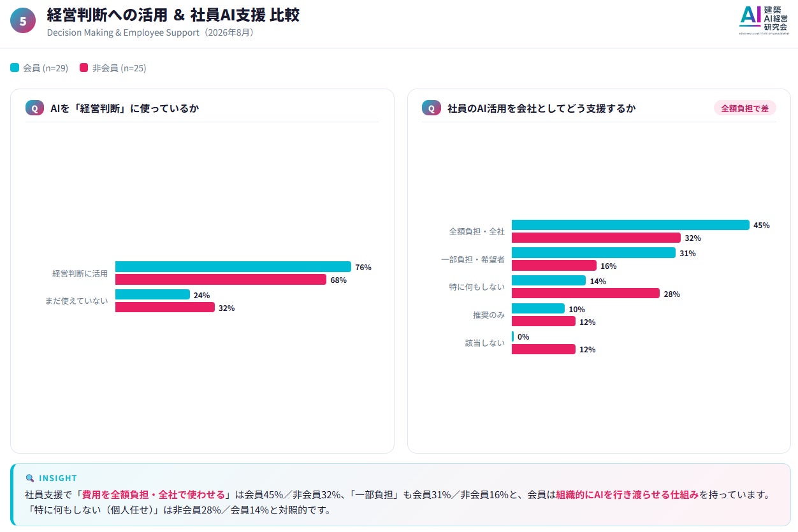Image resolution: width=798 pixels, height=532 pixels.
Task: Click the highlighted text 費用を全額負担・全社で使わせる
Action: (x=153, y=495)
